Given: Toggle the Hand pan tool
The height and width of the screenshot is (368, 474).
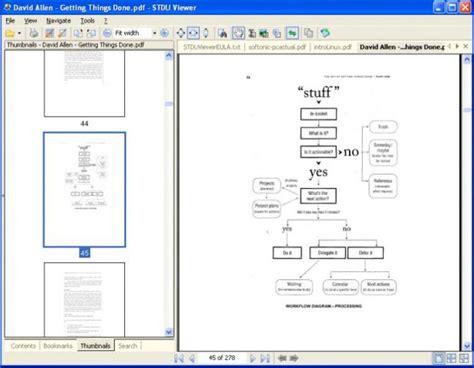Looking at the screenshot, I should 238,33.
